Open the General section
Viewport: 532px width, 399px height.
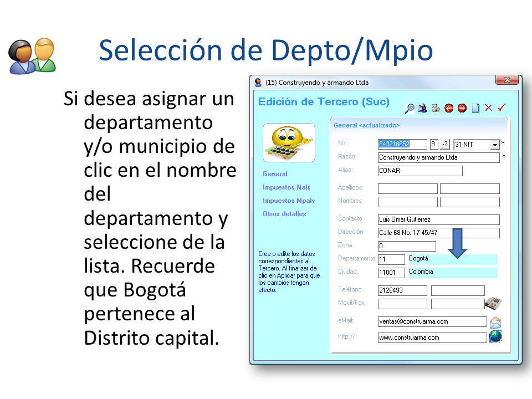click(275, 173)
